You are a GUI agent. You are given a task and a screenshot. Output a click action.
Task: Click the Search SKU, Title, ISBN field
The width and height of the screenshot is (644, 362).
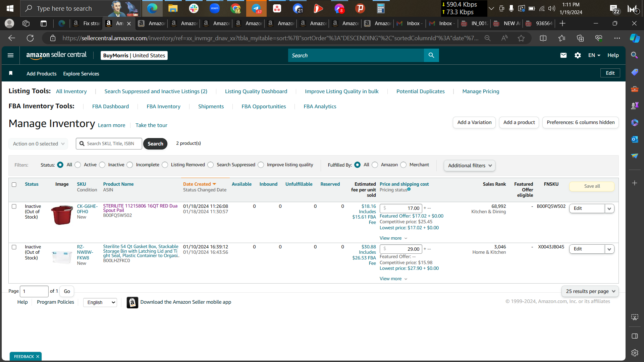tap(109, 144)
